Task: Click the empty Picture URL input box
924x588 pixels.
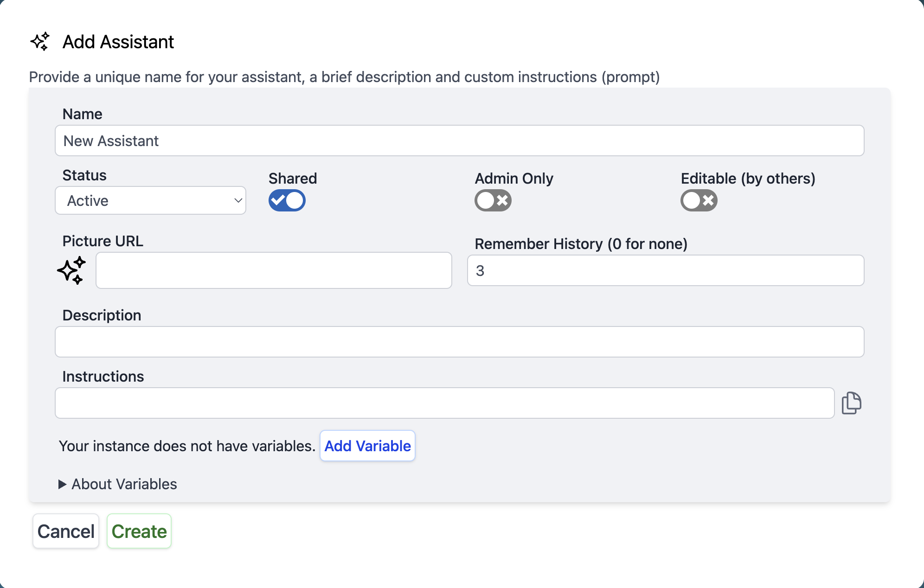Action: (x=274, y=270)
